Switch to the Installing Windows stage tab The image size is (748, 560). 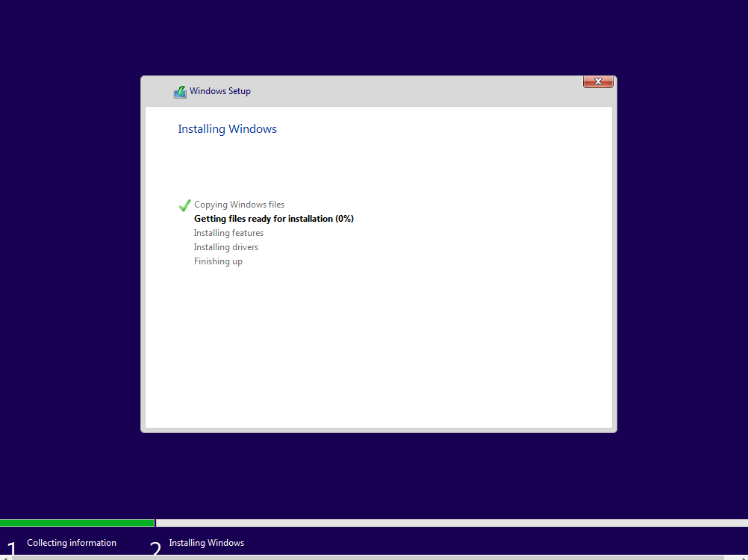click(206, 543)
